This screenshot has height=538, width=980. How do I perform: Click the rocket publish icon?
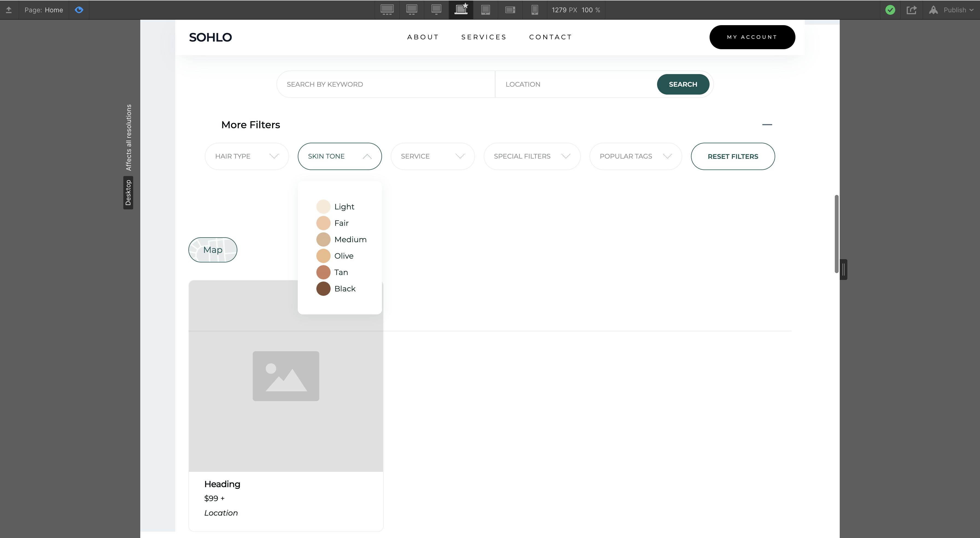pos(933,10)
